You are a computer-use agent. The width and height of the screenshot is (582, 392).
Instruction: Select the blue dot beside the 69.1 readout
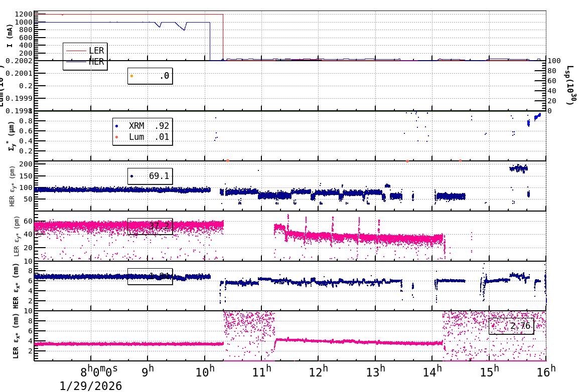132,176
